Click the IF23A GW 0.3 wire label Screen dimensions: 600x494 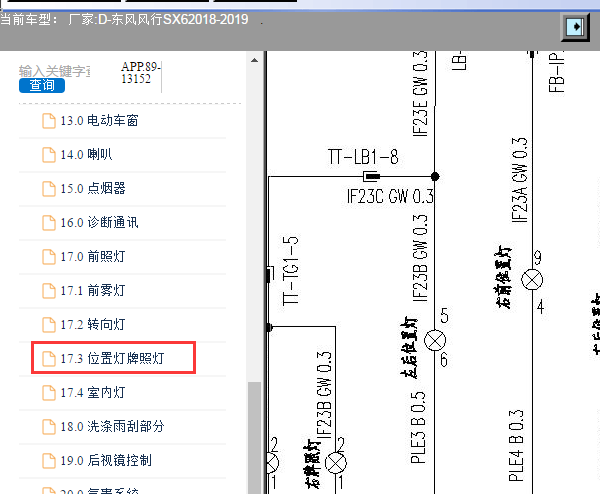520,179
